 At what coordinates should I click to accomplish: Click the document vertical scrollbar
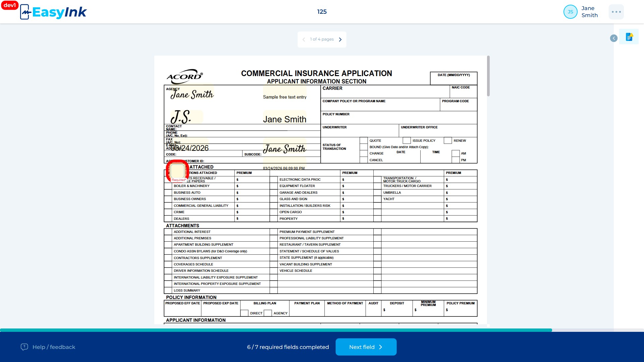click(488, 76)
